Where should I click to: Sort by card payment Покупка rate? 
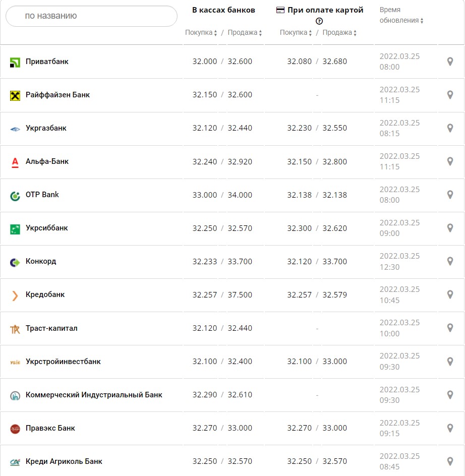(x=296, y=33)
